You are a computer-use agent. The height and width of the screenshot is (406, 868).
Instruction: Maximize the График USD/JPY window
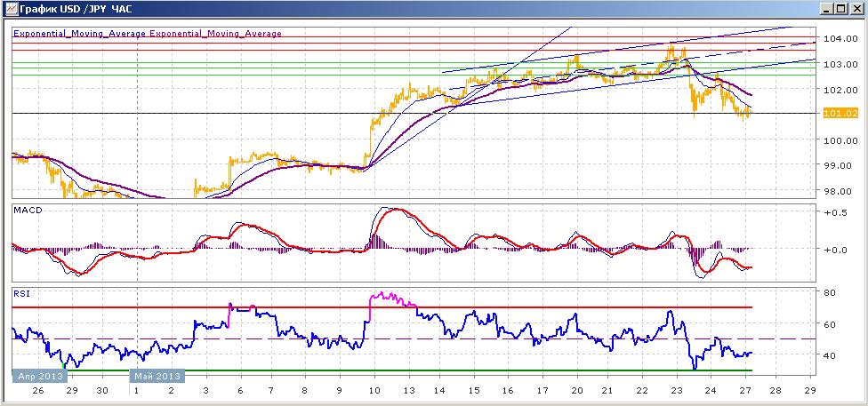tap(840, 9)
